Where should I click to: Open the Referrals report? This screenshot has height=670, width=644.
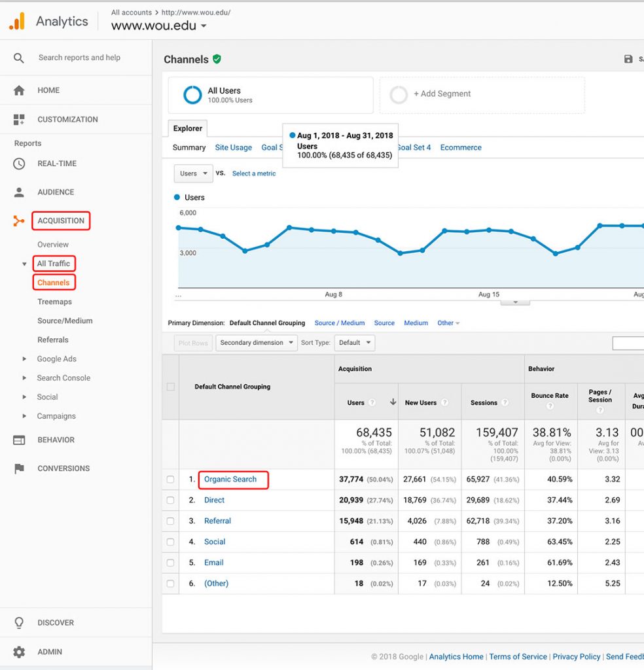(53, 340)
